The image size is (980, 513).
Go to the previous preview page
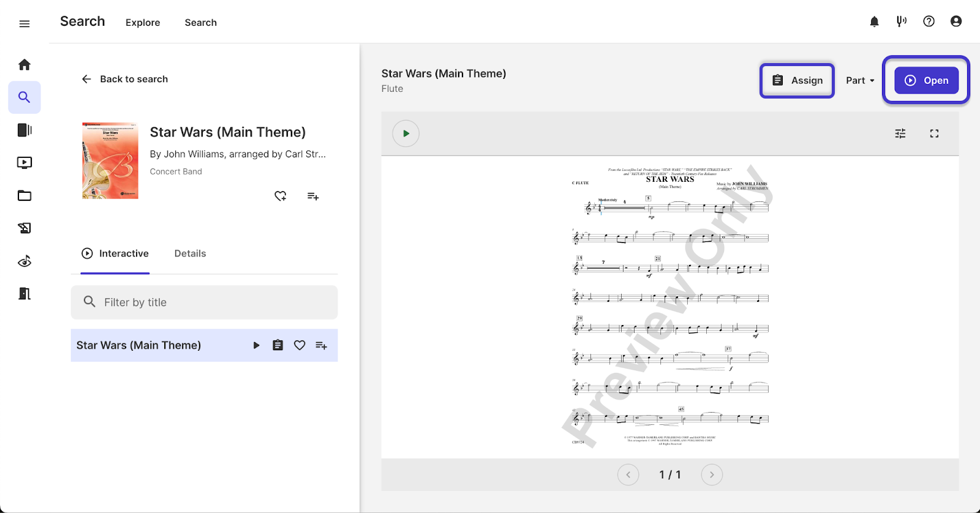click(628, 474)
